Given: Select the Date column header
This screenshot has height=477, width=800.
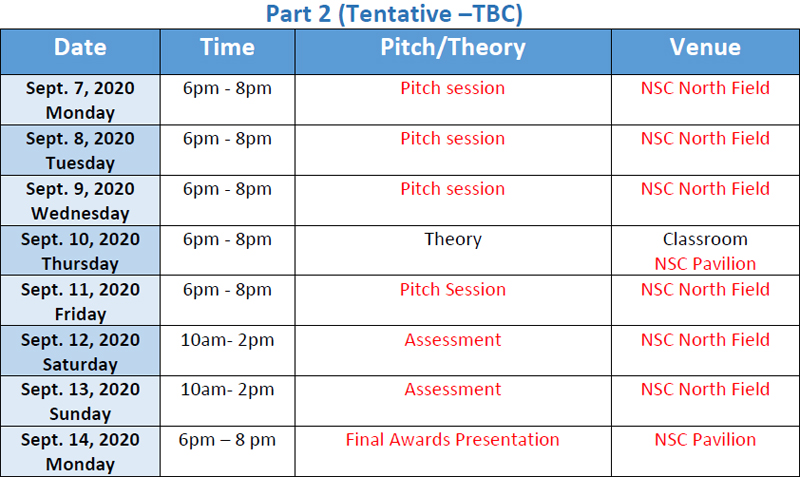Looking at the screenshot, I should pos(80,48).
